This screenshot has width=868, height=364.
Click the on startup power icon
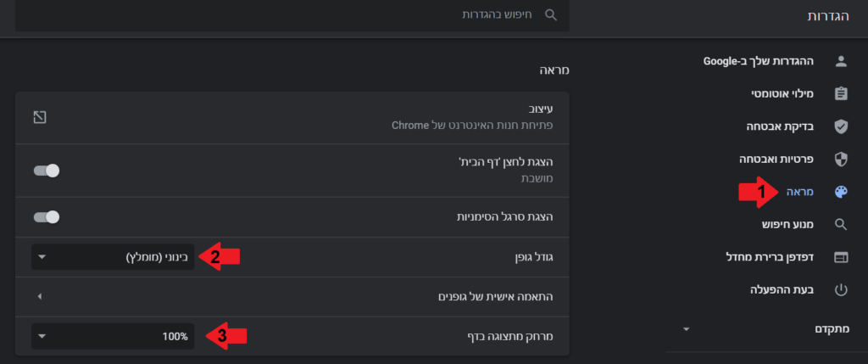pyautogui.click(x=841, y=289)
